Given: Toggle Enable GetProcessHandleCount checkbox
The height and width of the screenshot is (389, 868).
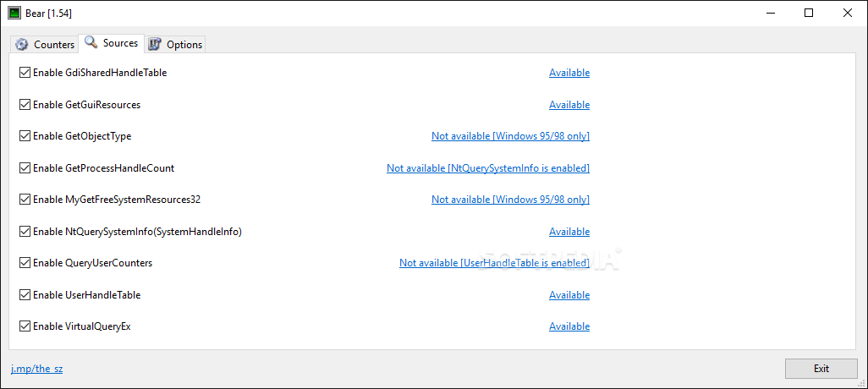Looking at the screenshot, I should [25, 168].
